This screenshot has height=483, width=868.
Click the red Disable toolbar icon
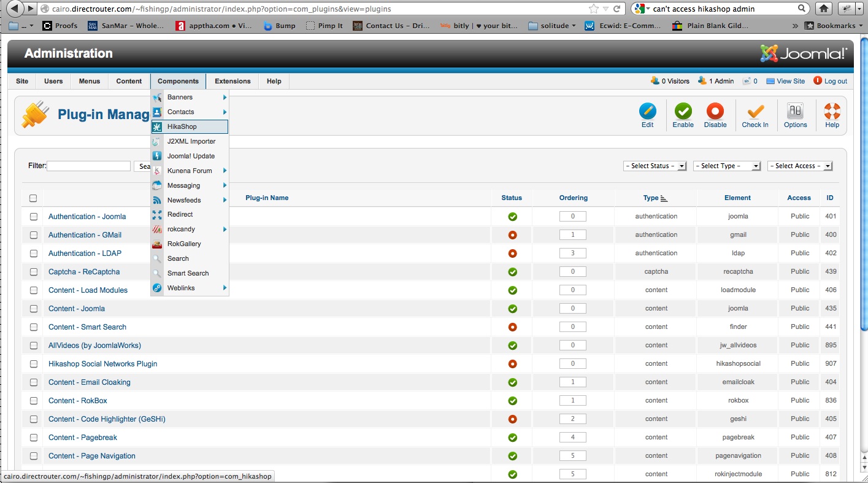[715, 111]
